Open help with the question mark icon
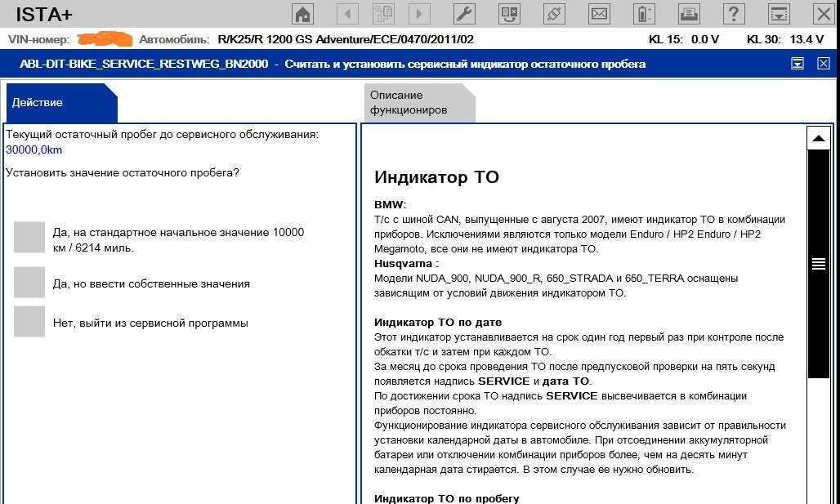840x504 pixels. click(735, 14)
